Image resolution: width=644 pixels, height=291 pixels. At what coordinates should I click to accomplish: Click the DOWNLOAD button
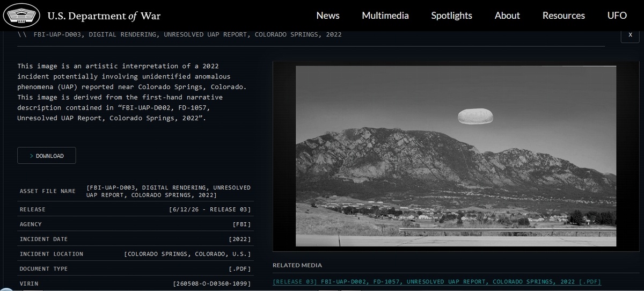[47, 156]
